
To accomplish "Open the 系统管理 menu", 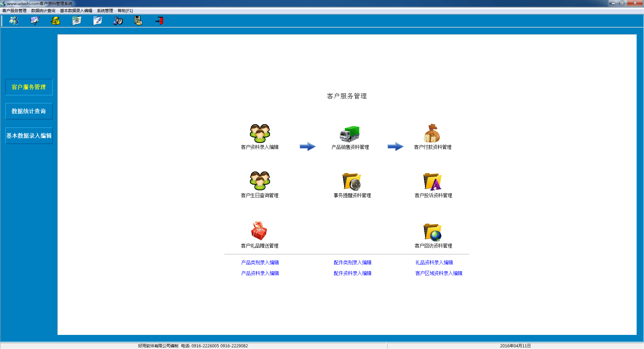I will click(x=105, y=11).
